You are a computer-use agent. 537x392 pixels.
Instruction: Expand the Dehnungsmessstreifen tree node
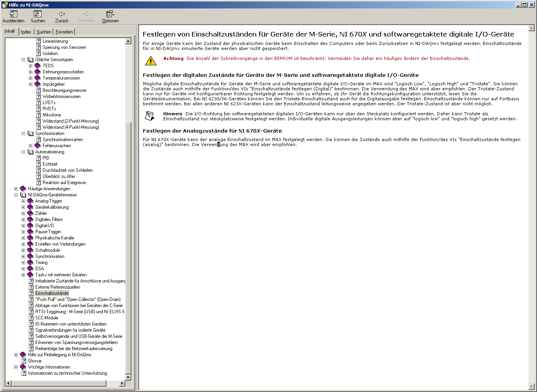(30, 72)
